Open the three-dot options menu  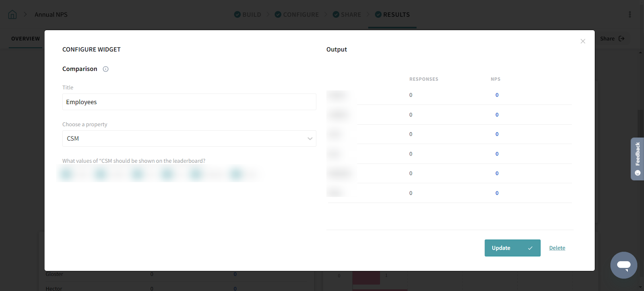(630, 14)
